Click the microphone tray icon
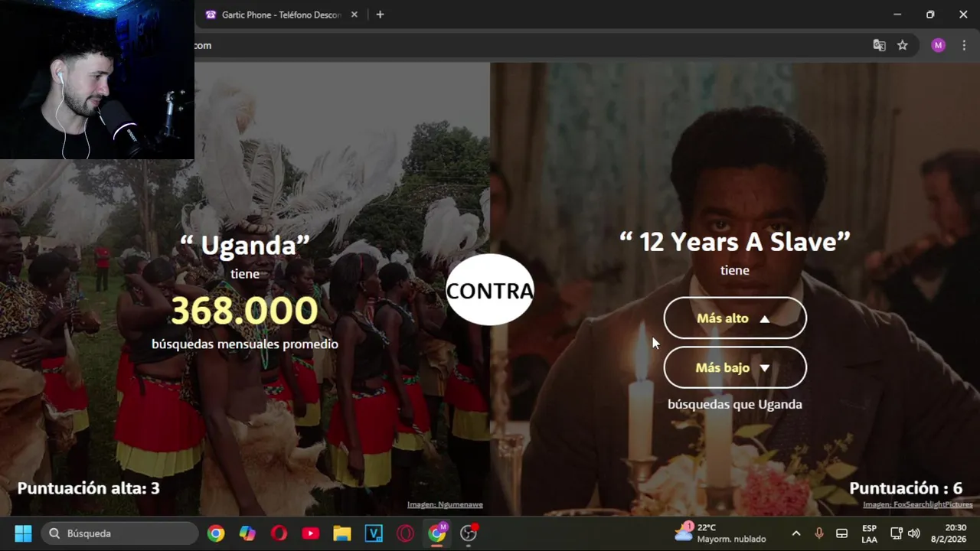This screenshot has width=980, height=551. [818, 533]
